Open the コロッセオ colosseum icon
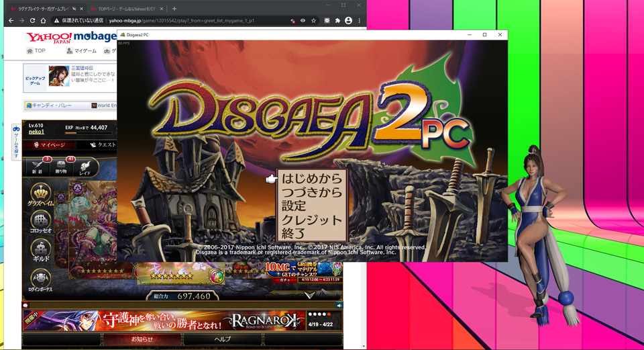 pos(41,222)
